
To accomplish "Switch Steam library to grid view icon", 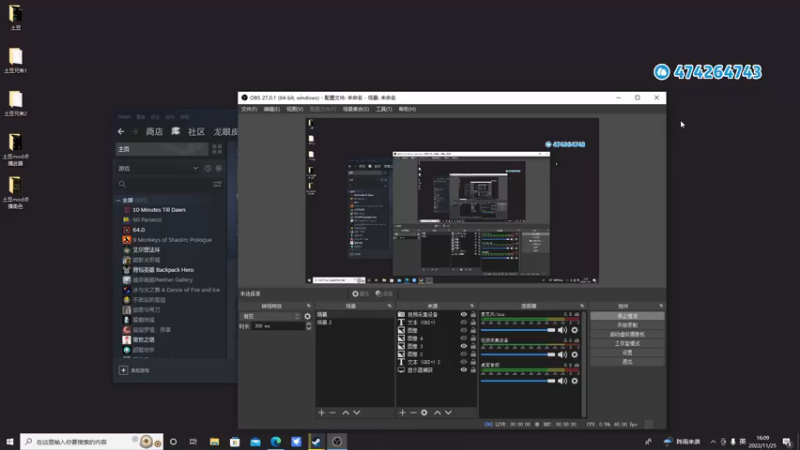I will coord(217,149).
